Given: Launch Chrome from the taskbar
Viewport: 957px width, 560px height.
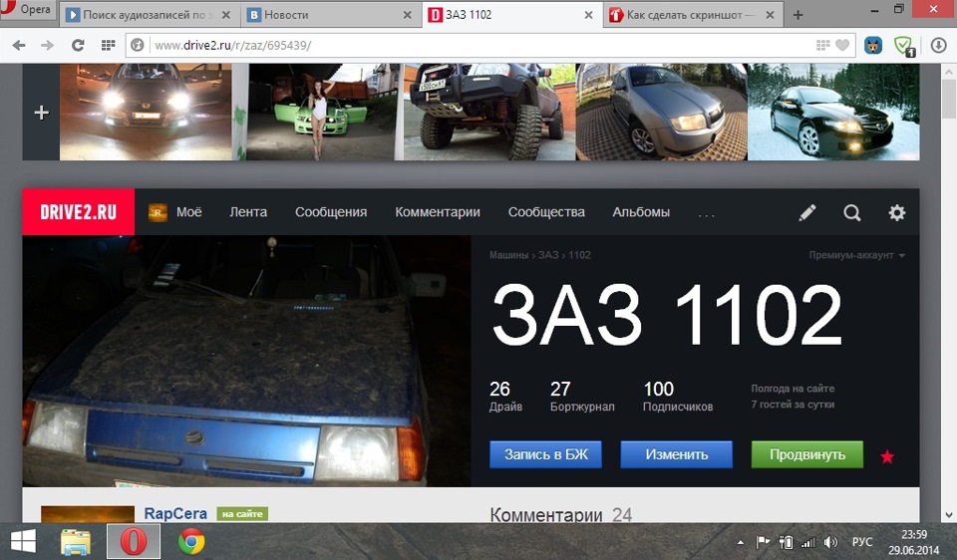Looking at the screenshot, I should click(191, 542).
